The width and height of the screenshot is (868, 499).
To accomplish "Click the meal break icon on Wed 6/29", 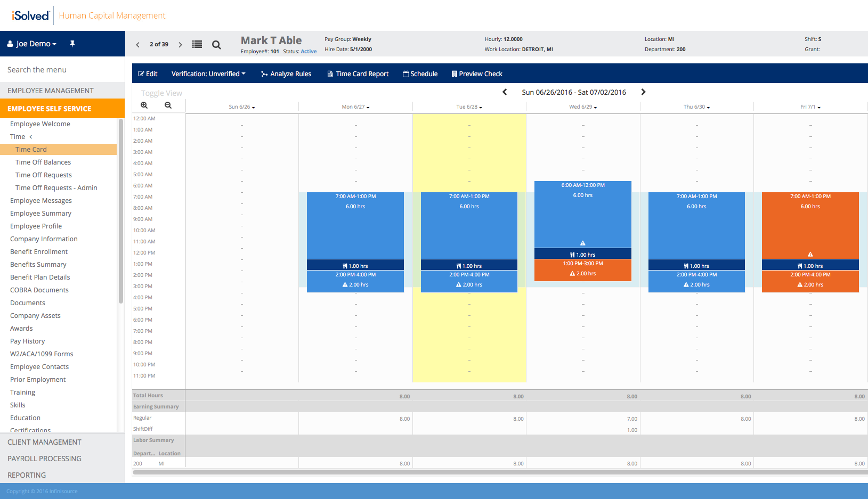I will click(x=572, y=255).
